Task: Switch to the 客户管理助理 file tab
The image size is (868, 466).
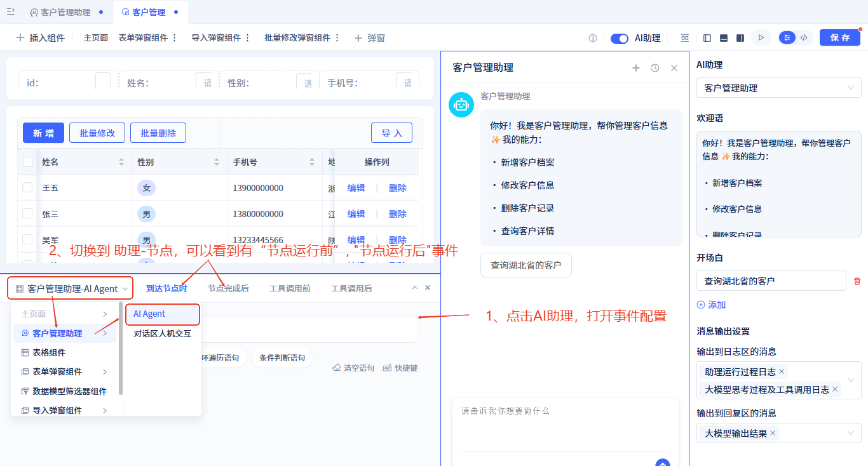Action: [x=65, y=12]
